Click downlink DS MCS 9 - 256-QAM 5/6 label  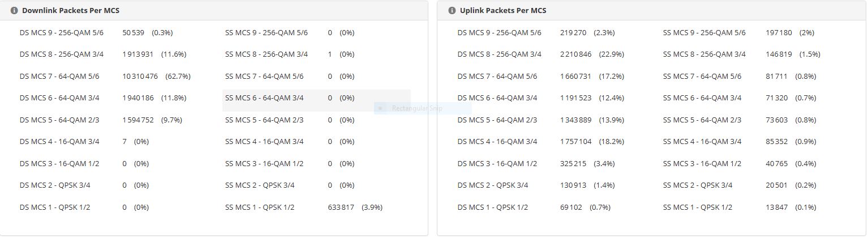[x=62, y=33]
